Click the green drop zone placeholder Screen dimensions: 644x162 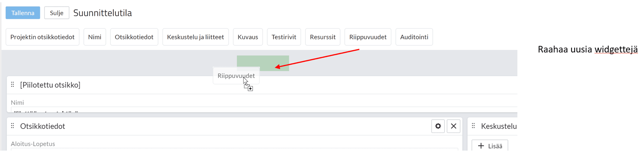[263, 63]
